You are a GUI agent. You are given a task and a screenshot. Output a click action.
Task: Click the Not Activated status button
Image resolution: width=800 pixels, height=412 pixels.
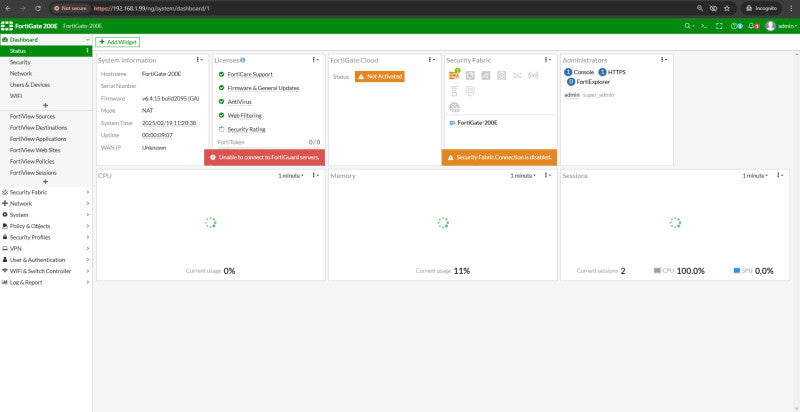(380, 76)
